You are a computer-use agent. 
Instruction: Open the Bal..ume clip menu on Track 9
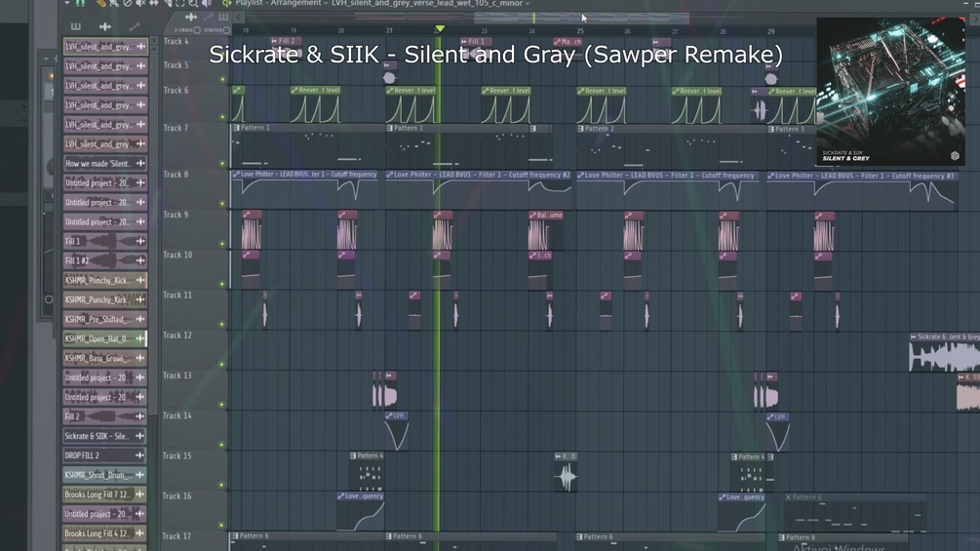(x=533, y=215)
